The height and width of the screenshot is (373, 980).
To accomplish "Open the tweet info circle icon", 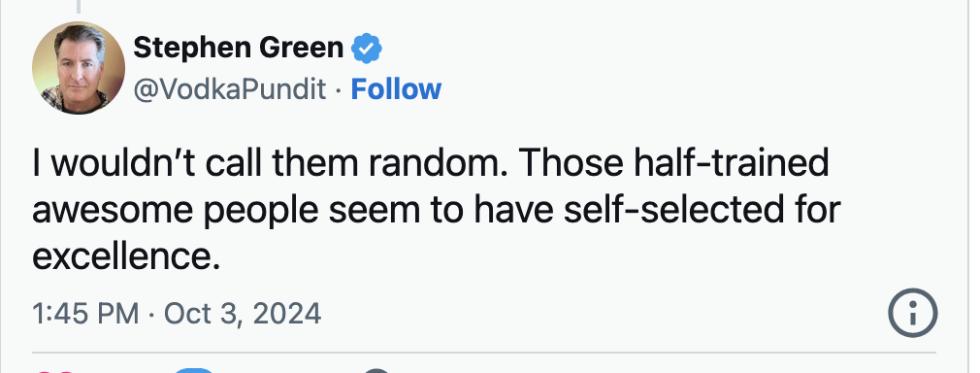I will click(x=912, y=313).
